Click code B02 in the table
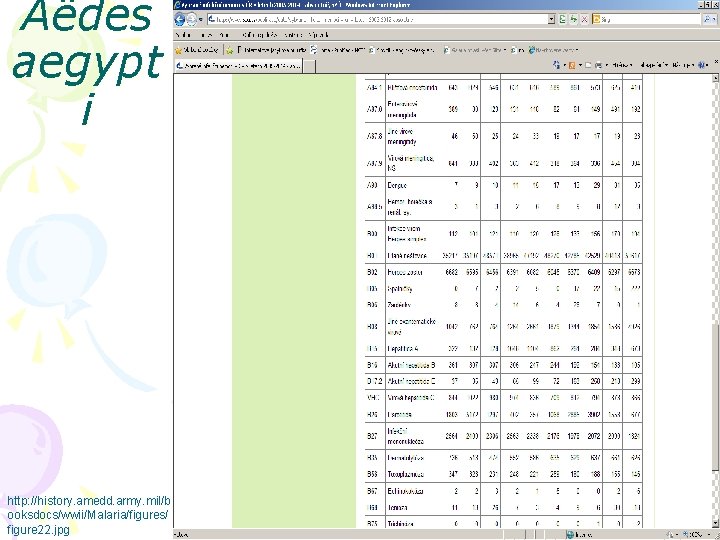720x540 pixels. (372, 272)
